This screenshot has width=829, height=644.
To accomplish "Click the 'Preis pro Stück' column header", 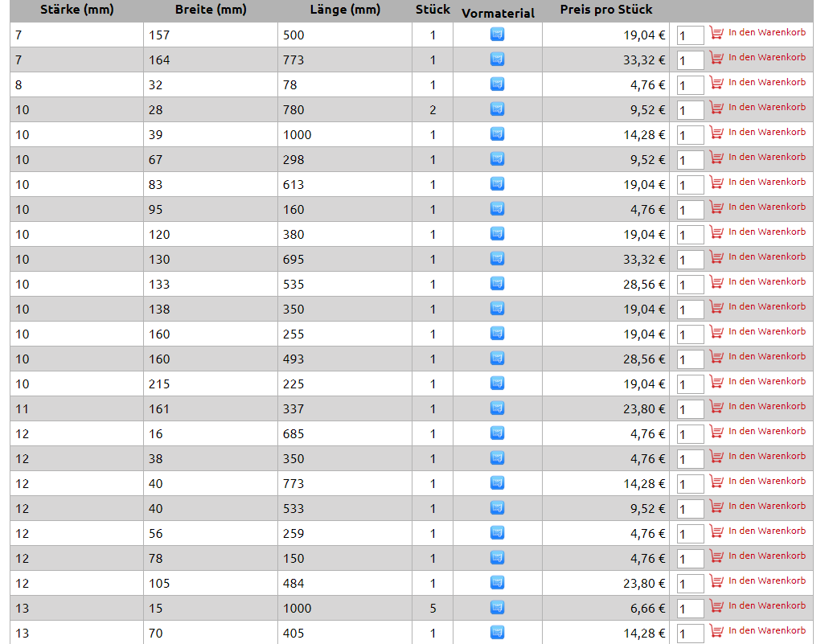I will coord(606,10).
